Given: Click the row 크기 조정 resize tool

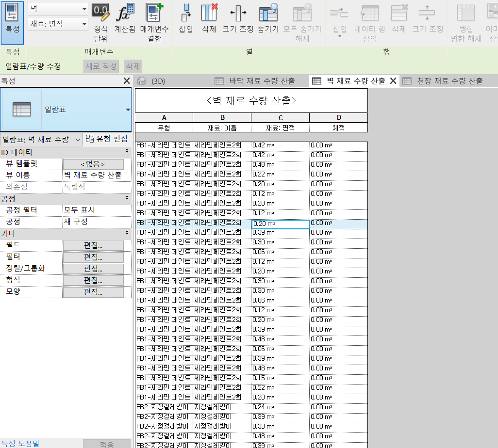Looking at the screenshot, I should [428, 18].
